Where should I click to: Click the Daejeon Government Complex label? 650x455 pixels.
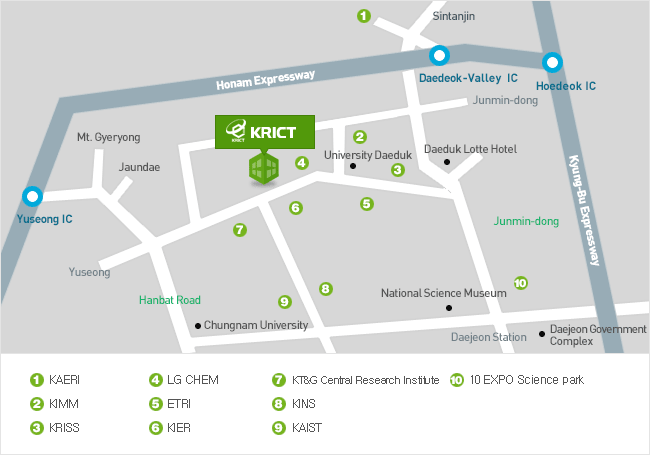[598, 335]
